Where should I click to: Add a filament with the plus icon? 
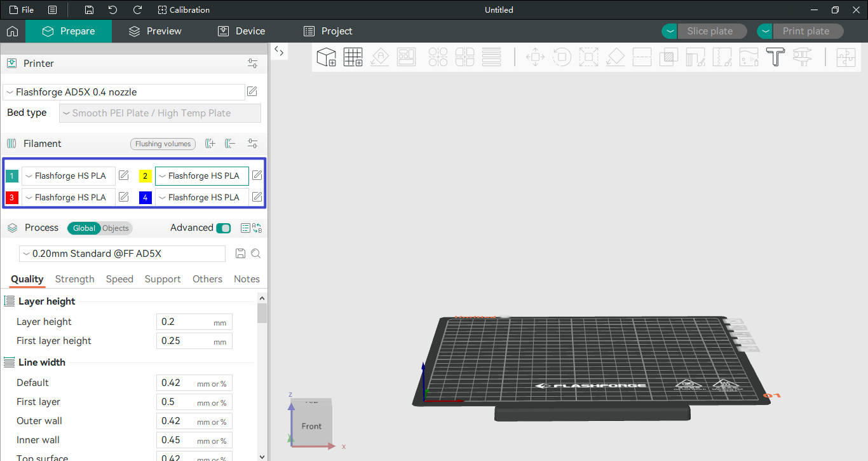pyautogui.click(x=211, y=144)
